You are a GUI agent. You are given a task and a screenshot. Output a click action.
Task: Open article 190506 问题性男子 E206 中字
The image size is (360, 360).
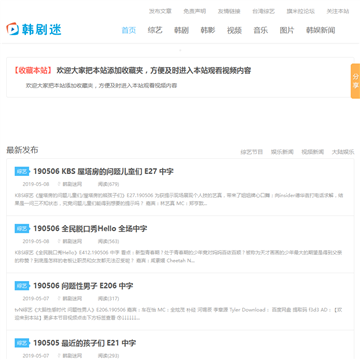[x=83, y=286]
